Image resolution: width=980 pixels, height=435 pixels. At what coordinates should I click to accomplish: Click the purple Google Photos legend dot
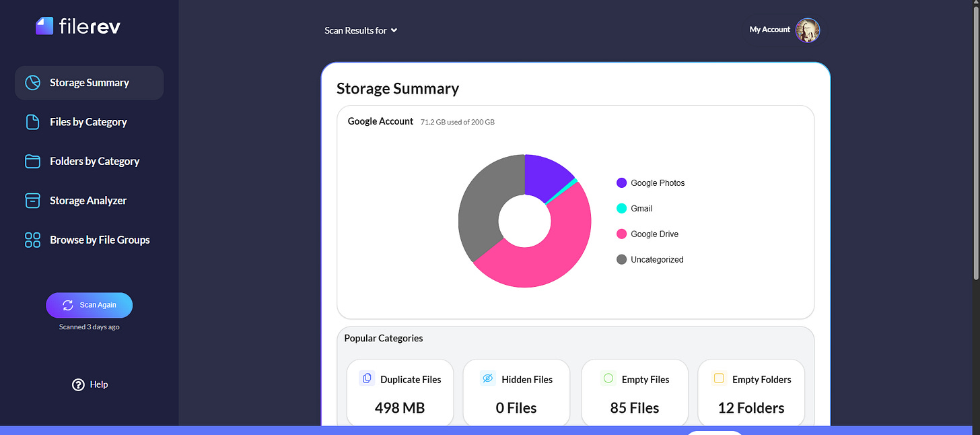[622, 183]
